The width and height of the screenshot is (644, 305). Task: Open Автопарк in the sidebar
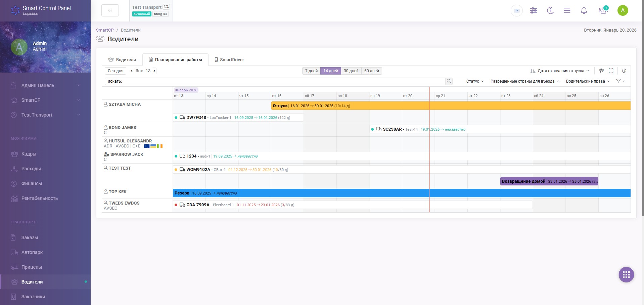(45, 252)
